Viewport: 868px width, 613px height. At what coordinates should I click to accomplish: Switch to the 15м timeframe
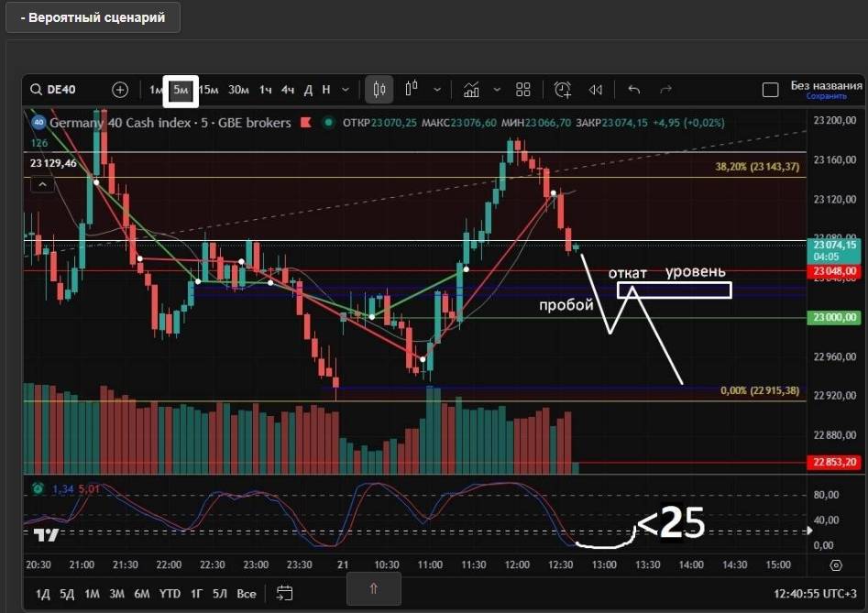[209, 90]
